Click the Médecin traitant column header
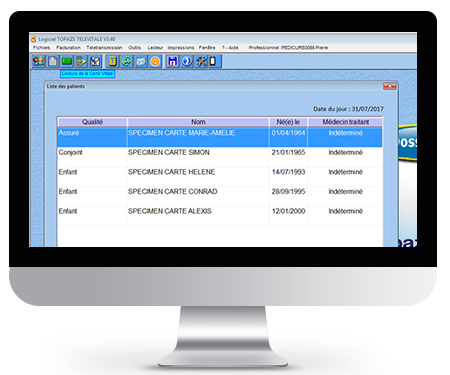The image size is (450, 375). click(x=345, y=122)
